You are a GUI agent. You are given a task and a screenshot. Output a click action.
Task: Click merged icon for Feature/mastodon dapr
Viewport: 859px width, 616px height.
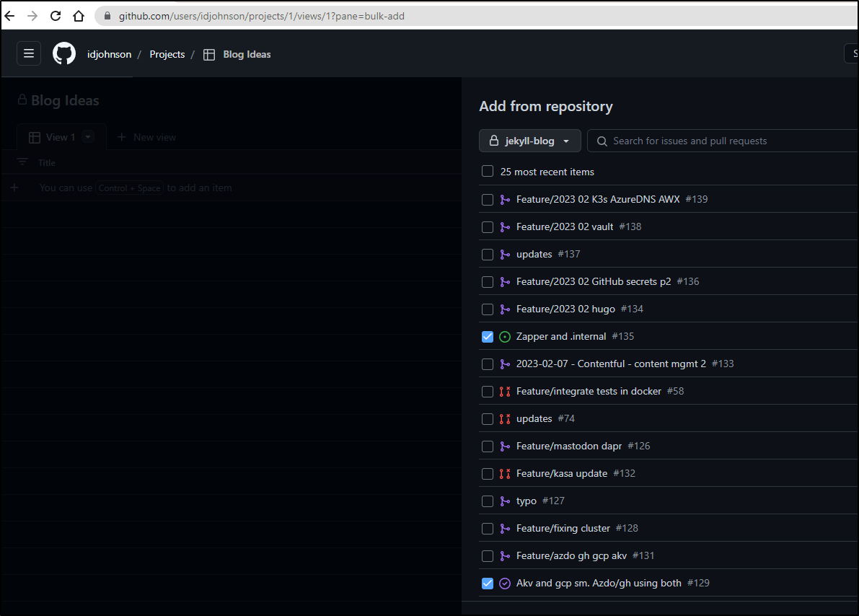coord(505,446)
